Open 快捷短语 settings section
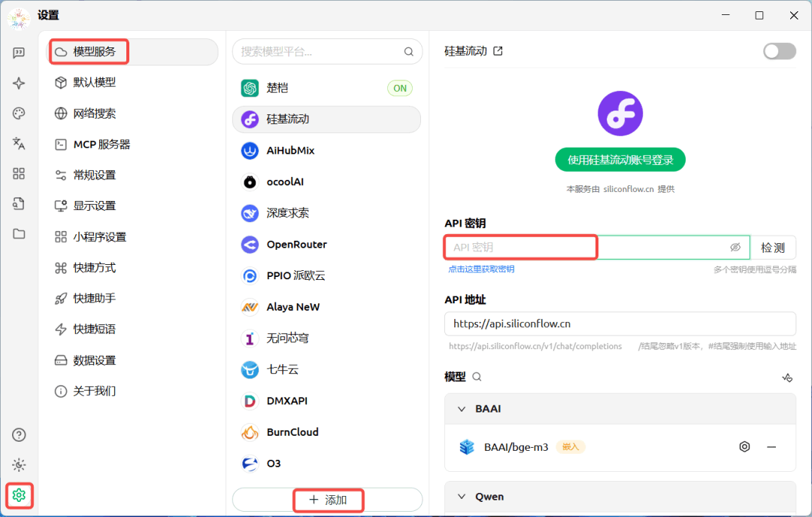Viewport: 812px width, 517px height. (132, 330)
